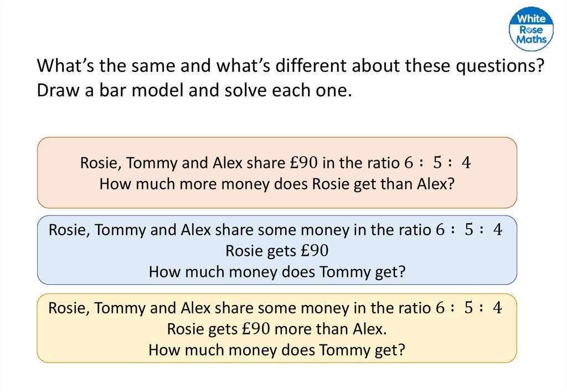This screenshot has height=392, width=567.
Task: Click the 'Rosie gets £90' line in blue box
Action: click(x=277, y=251)
